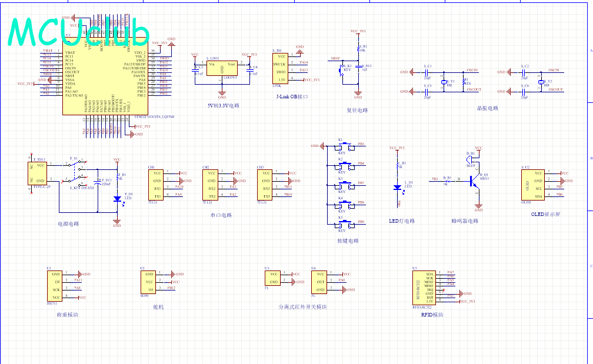Select the S_JD1 J-Link connector block

click(x=280, y=68)
